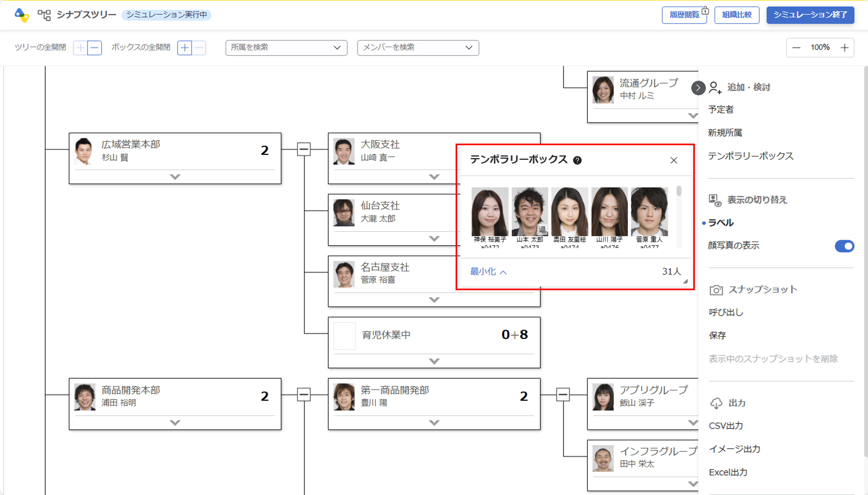
Task: Collapse the 広域営業本部 branch node
Action: pyautogui.click(x=303, y=149)
